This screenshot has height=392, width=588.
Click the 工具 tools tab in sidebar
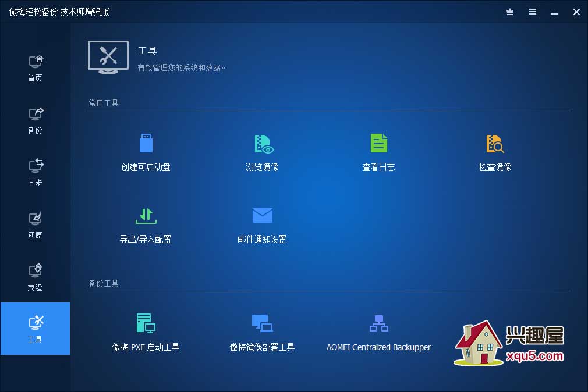point(36,328)
